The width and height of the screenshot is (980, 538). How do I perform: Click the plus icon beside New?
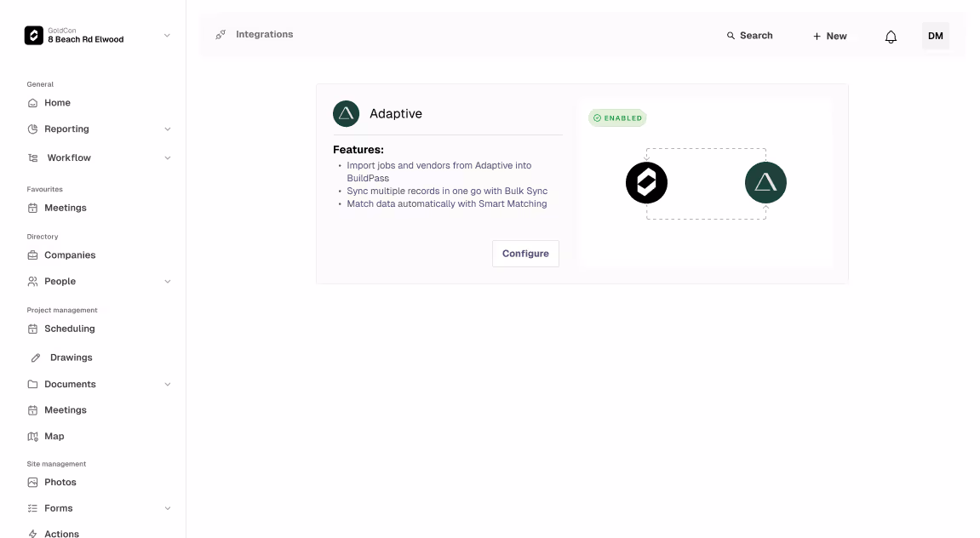pyautogui.click(x=817, y=37)
